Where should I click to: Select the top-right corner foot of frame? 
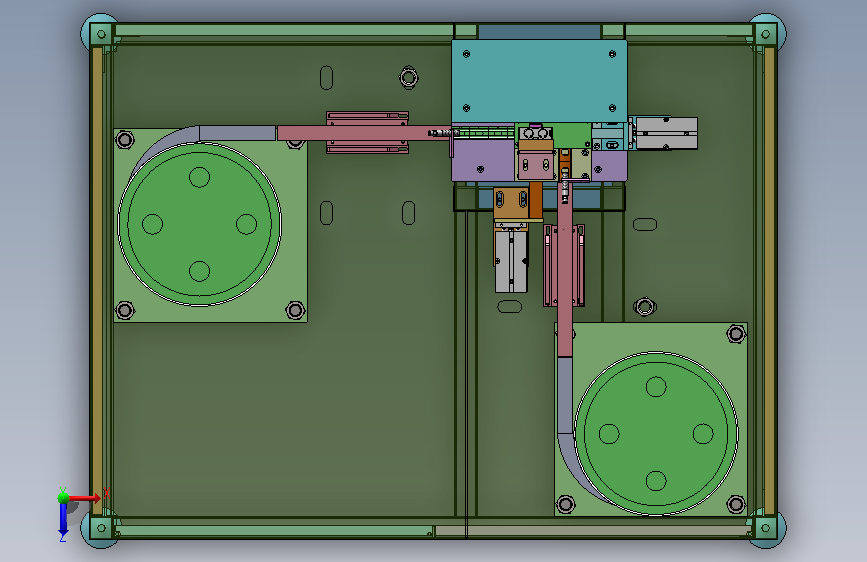(766, 33)
